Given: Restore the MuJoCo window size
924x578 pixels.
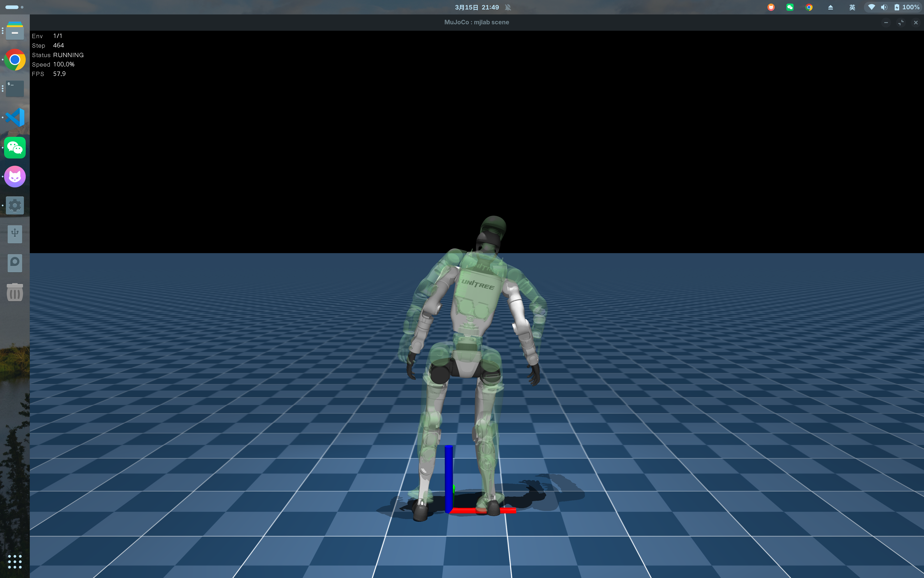Looking at the screenshot, I should click(901, 23).
